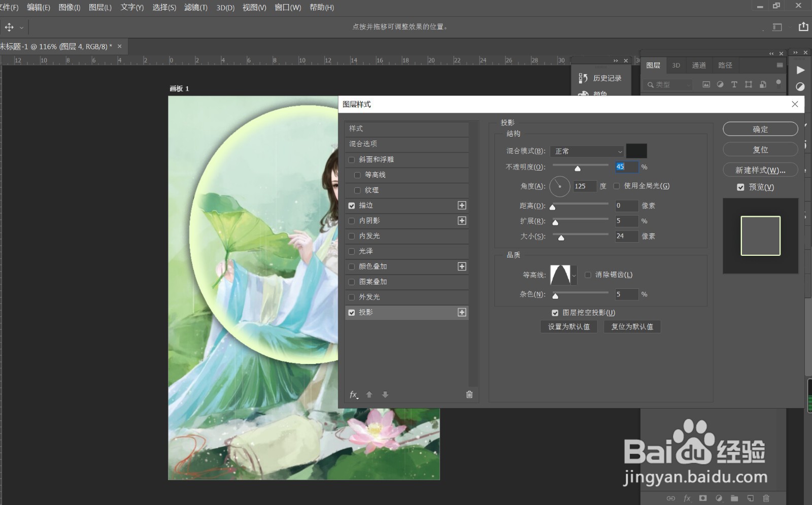The image size is (812, 505).
Task: Switch to the 3D panel tab
Action: [676, 65]
